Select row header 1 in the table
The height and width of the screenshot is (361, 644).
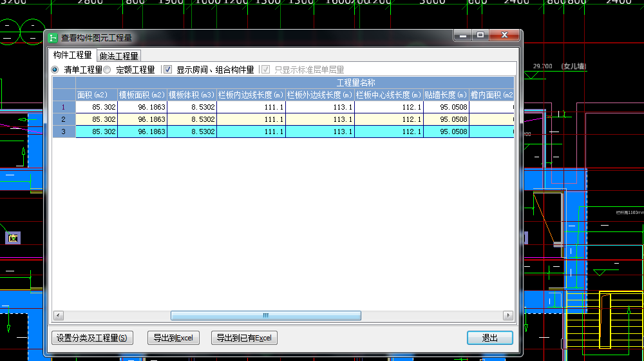click(64, 107)
